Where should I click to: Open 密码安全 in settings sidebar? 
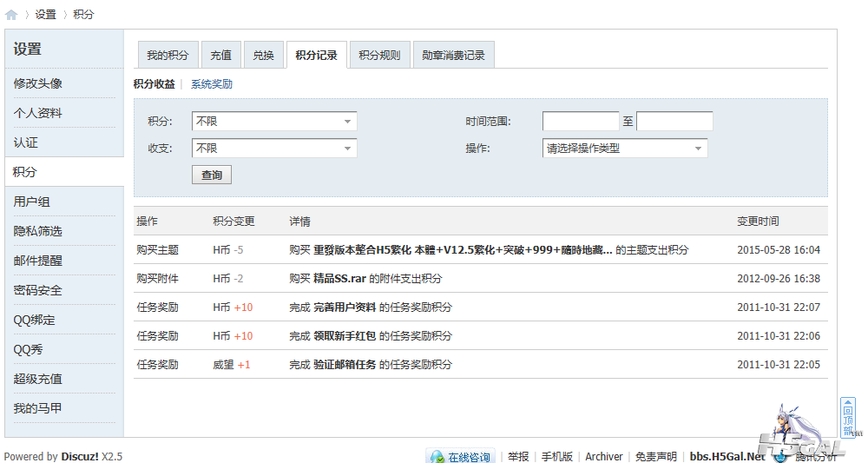(x=38, y=290)
